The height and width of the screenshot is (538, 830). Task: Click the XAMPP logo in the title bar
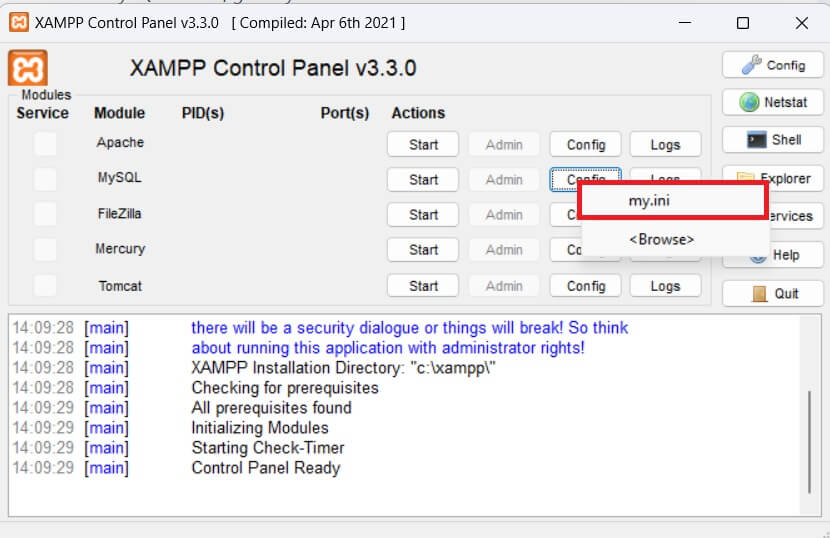click(x=19, y=23)
